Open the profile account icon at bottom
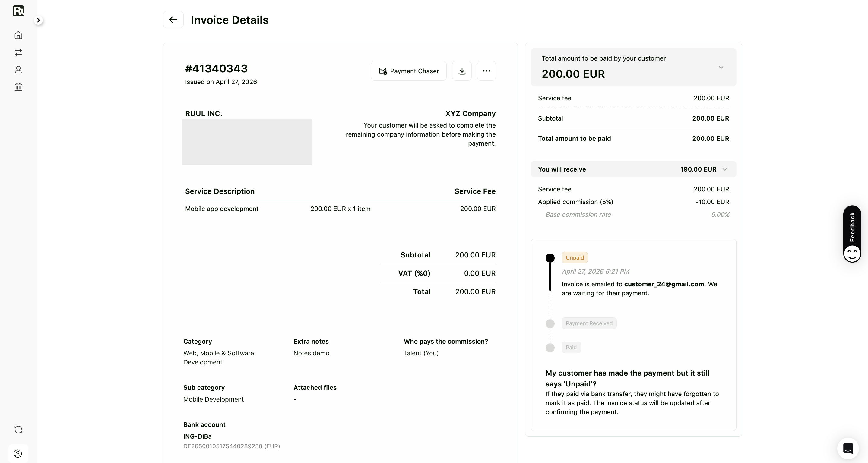This screenshot has width=868, height=463. click(18, 454)
